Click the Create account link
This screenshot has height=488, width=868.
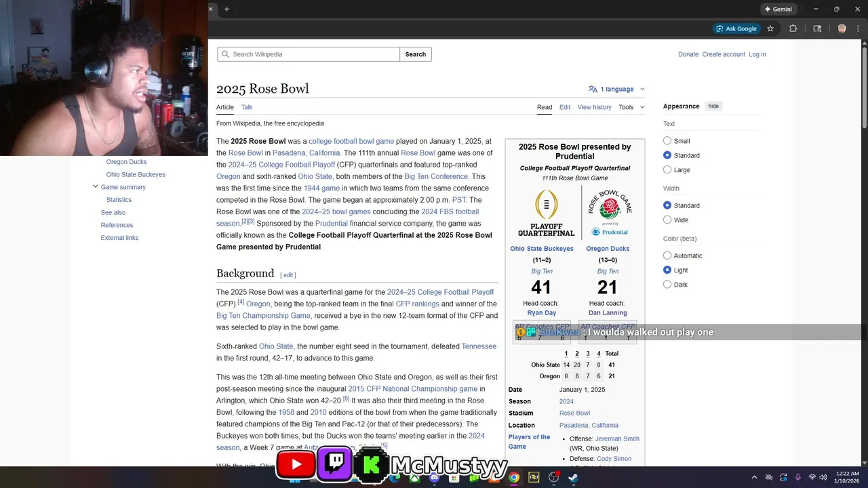tap(724, 54)
